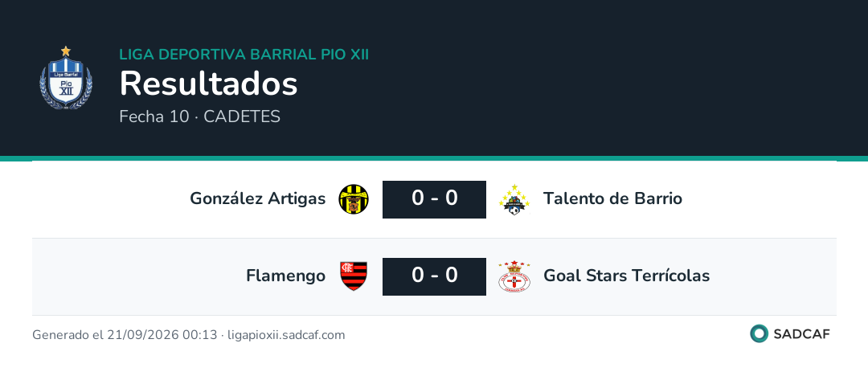Image resolution: width=868 pixels, height=376 pixels.
Task: Click the González Artigas team crest
Action: pos(354,199)
